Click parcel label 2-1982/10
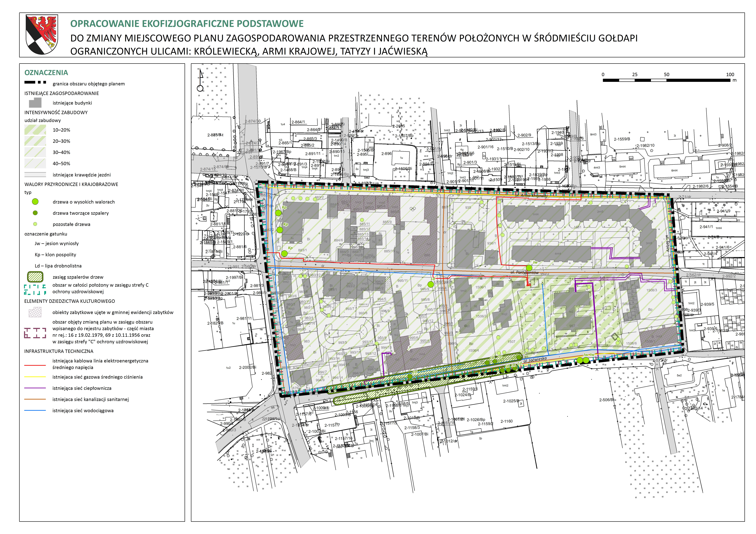 pyautogui.click(x=645, y=145)
